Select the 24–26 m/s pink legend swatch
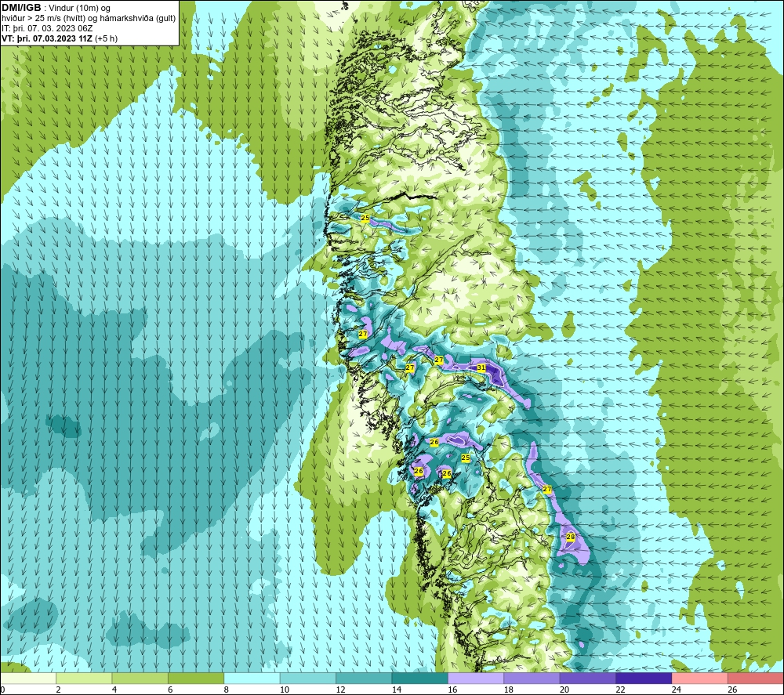784x695 pixels. [700, 679]
